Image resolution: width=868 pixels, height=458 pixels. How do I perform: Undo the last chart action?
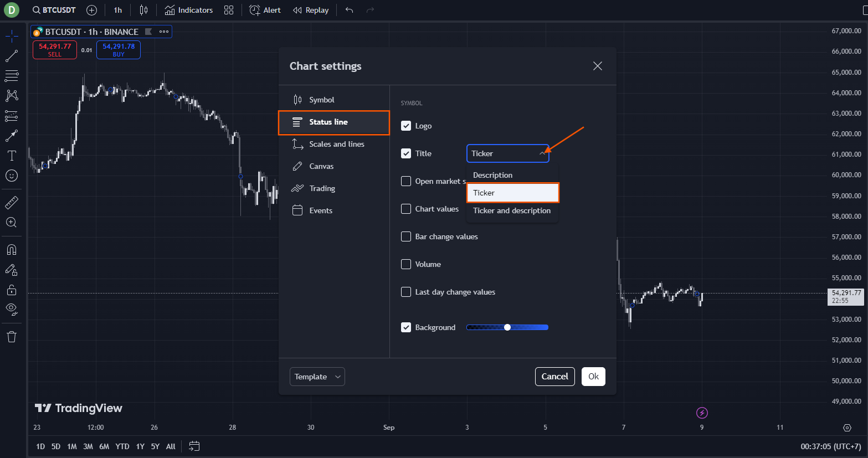349,10
